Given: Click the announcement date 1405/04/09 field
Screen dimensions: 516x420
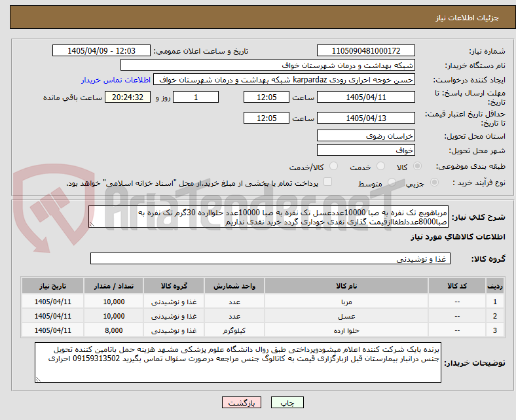Looking at the screenshot, I should coord(101,50).
